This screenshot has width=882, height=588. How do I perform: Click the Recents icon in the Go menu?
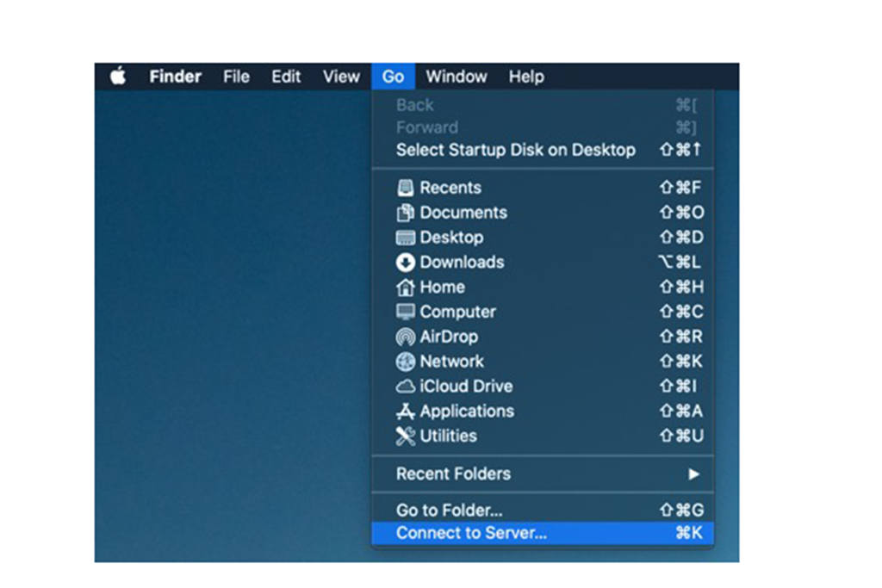pyautogui.click(x=405, y=188)
